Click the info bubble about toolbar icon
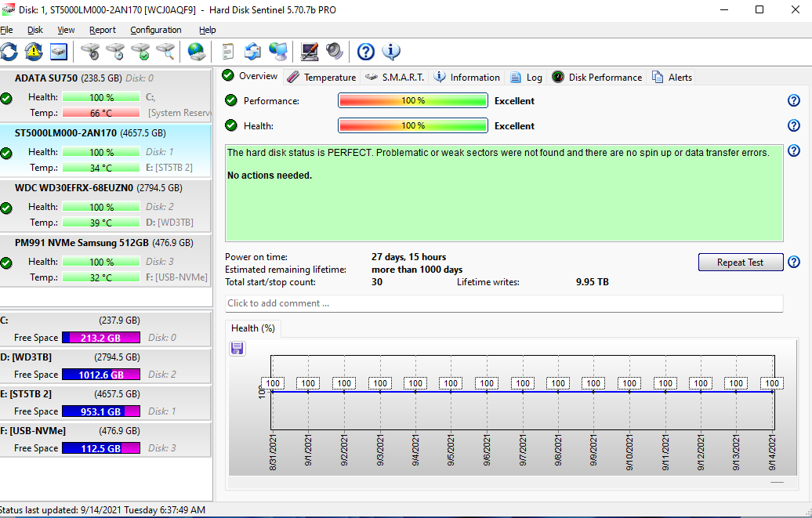The height and width of the screenshot is (518, 812). click(x=391, y=51)
